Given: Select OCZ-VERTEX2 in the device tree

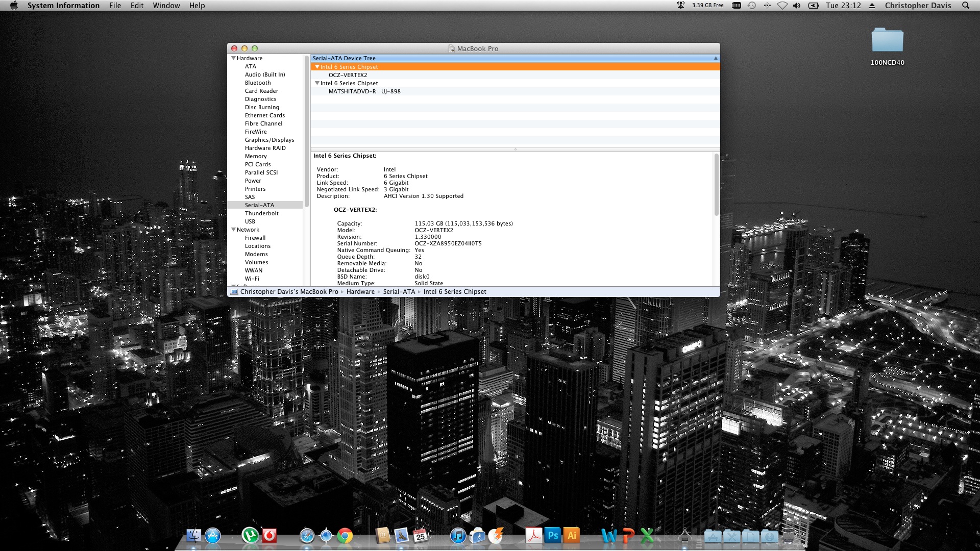Looking at the screenshot, I should click(348, 75).
